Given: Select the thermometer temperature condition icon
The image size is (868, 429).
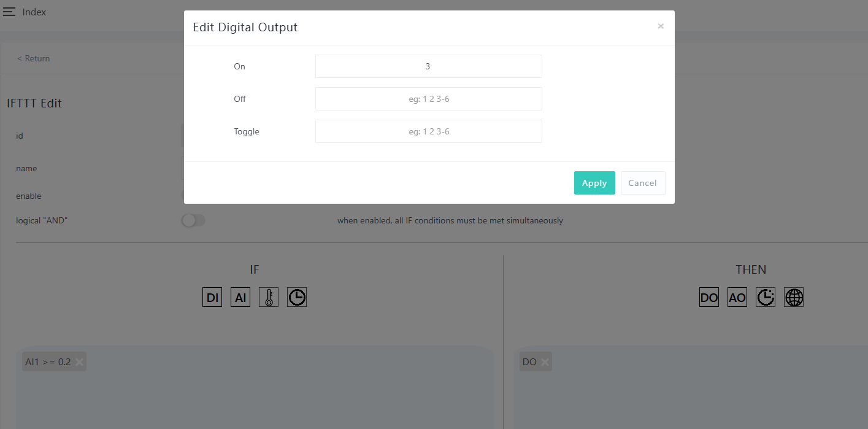Looking at the screenshot, I should click(269, 298).
